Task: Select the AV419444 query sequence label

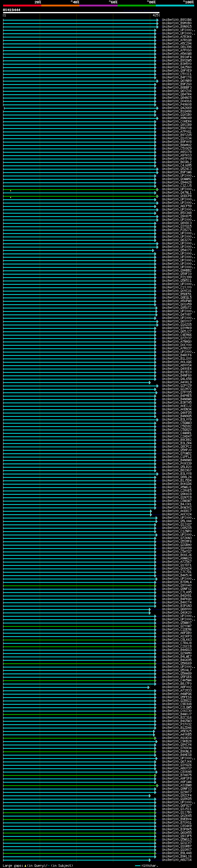Action: click(x=11, y=10)
